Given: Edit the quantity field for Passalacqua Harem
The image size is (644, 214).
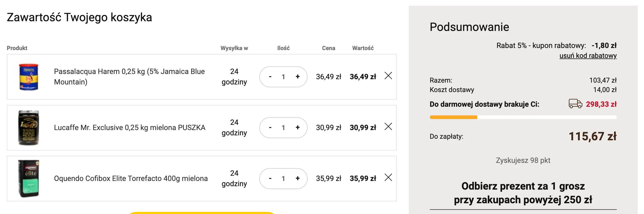Looking at the screenshot, I should coord(283,77).
